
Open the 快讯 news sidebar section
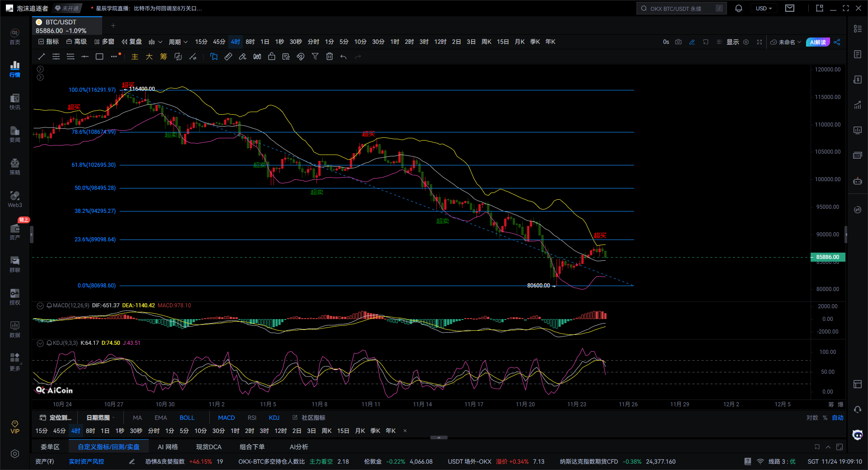[15, 102]
